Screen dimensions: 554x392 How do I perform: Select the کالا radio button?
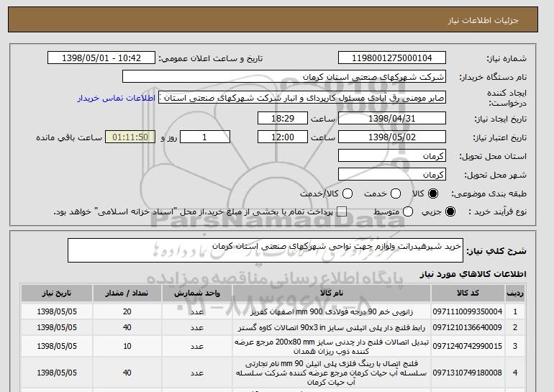433,193
